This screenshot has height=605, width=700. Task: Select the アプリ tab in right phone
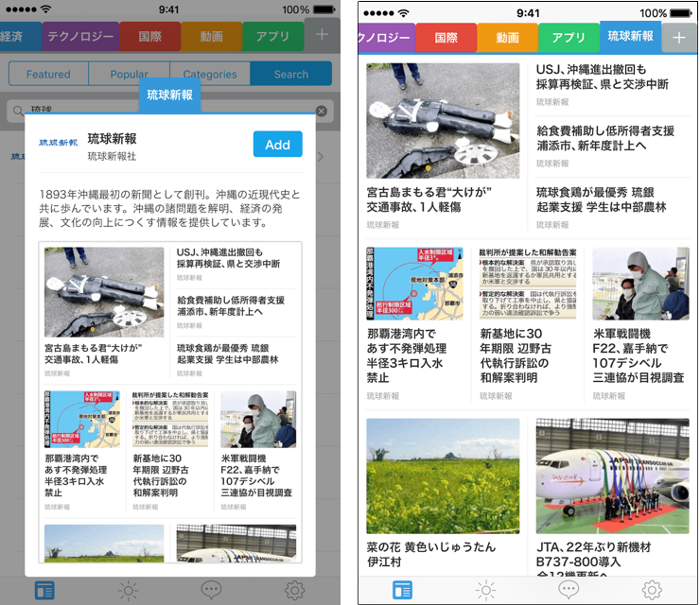(569, 38)
